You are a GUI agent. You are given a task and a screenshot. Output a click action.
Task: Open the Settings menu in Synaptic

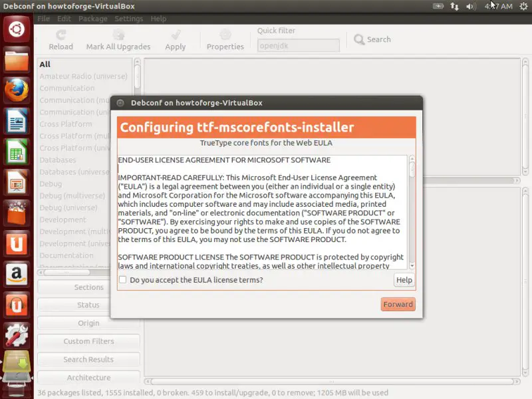pos(128,19)
